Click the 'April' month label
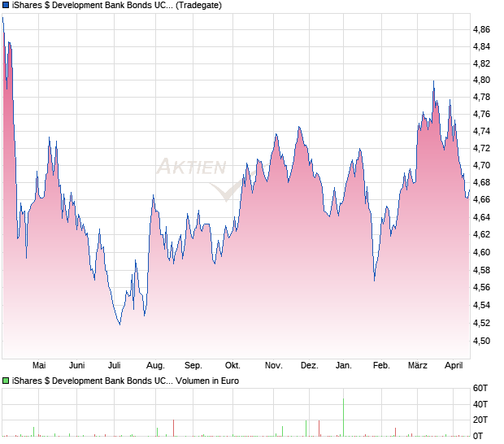Image resolution: width=504 pixels, height=444 pixels. pos(454,366)
